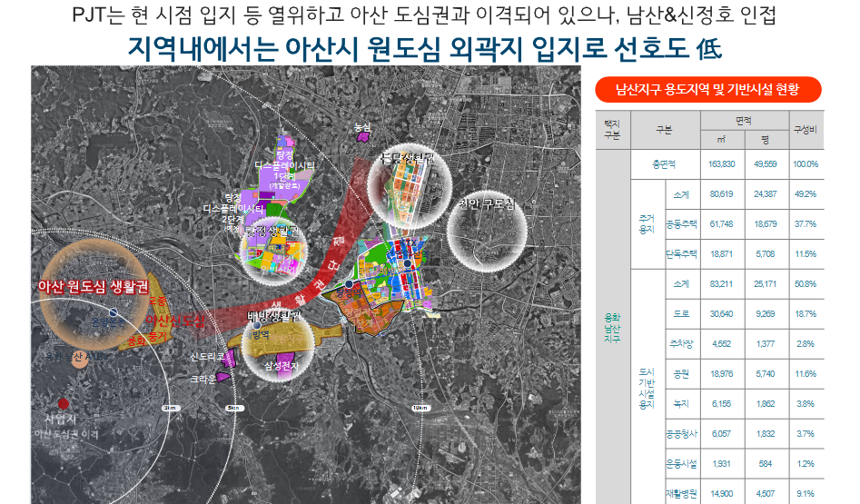Click the 아산신도심 red label
This screenshot has width=860, height=504.
click(175, 321)
